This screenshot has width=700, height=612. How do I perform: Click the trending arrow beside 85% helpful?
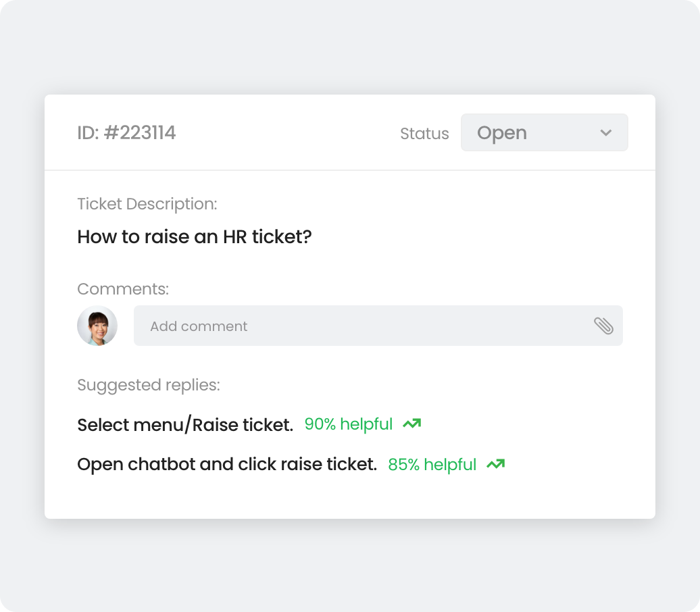click(x=495, y=465)
